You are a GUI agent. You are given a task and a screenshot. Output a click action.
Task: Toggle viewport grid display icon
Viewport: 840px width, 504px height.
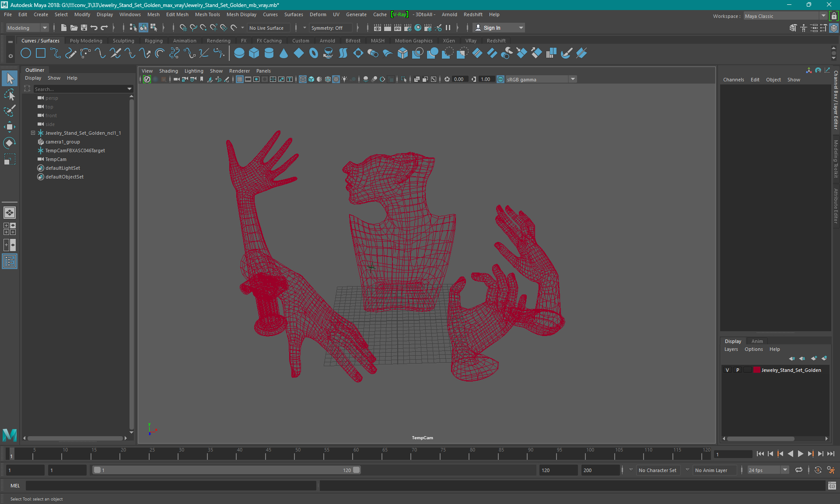240,79
